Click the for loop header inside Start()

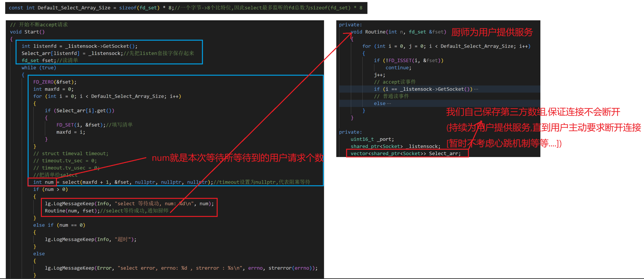[107, 96]
